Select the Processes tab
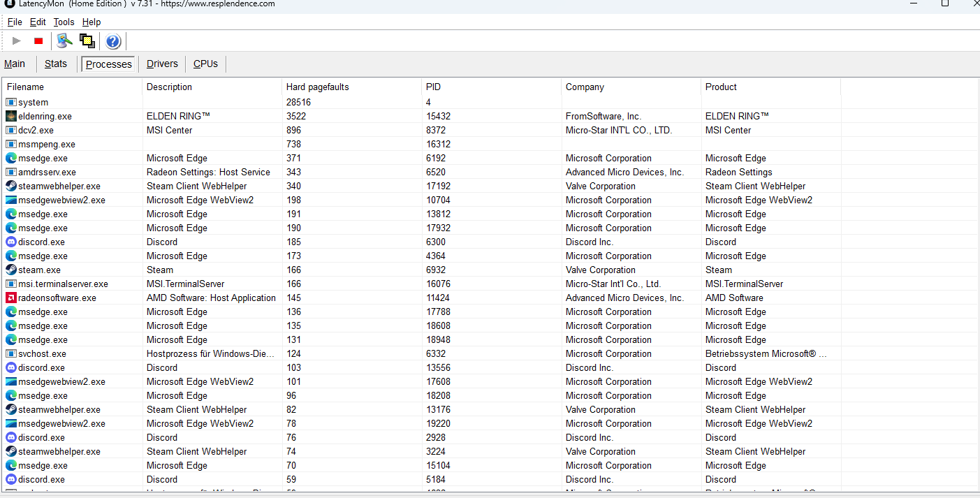 (109, 64)
